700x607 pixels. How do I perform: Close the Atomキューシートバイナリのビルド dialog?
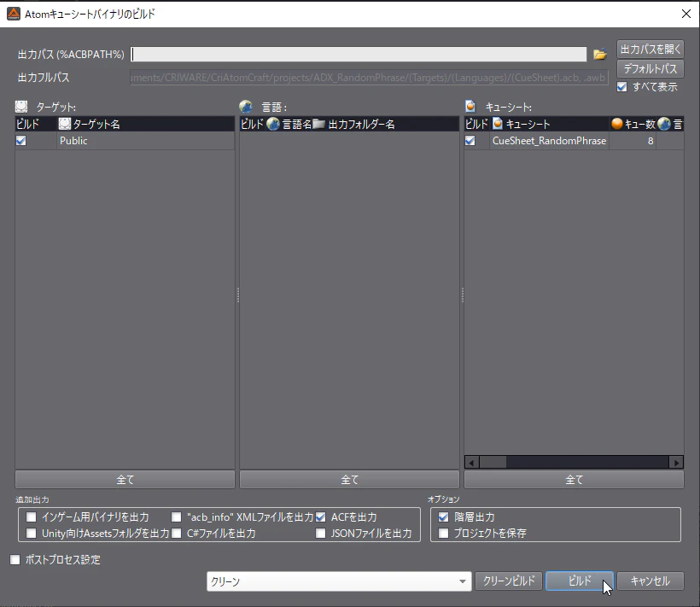click(x=686, y=14)
